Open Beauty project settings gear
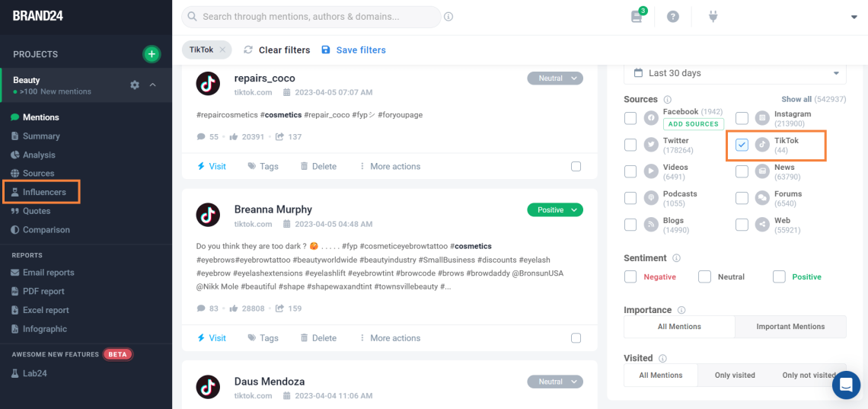 [x=135, y=85]
